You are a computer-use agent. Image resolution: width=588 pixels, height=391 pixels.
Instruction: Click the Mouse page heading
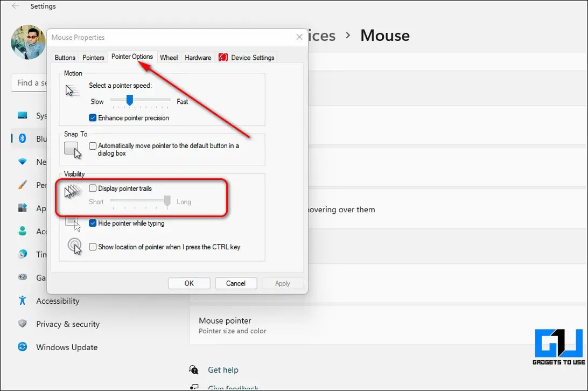385,36
